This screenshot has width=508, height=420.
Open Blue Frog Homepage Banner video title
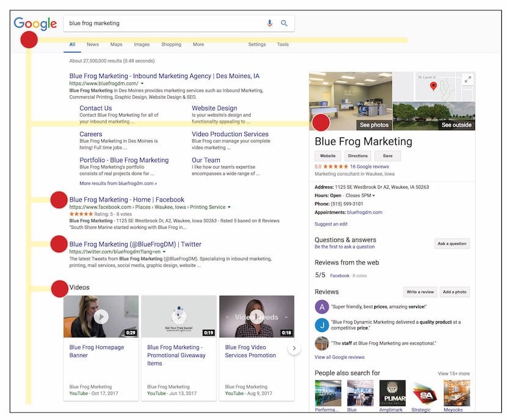(96, 352)
